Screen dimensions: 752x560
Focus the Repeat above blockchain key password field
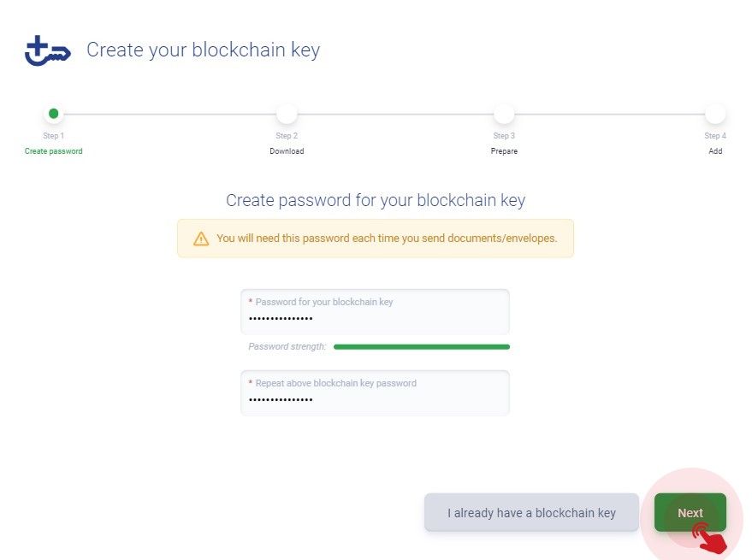[x=375, y=392]
